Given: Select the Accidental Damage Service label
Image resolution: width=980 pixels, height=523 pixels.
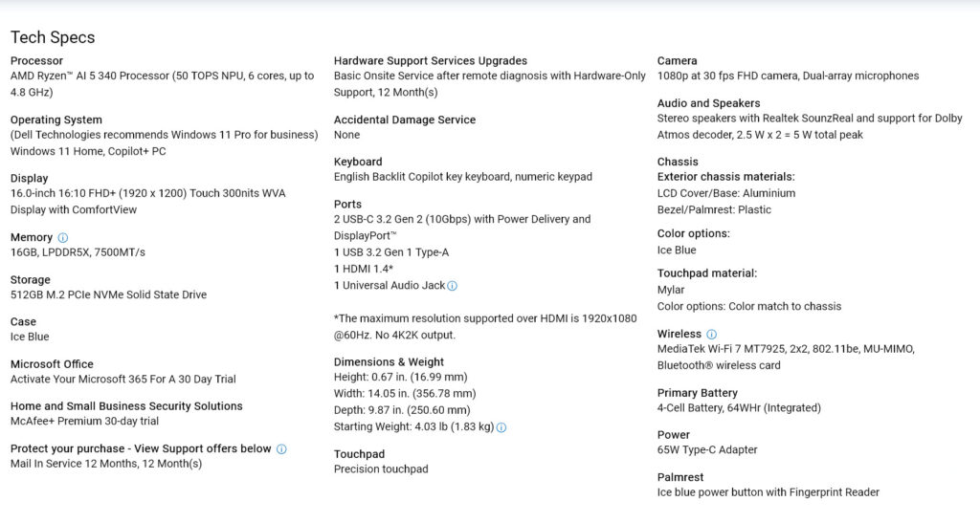Looking at the screenshot, I should click(404, 120).
